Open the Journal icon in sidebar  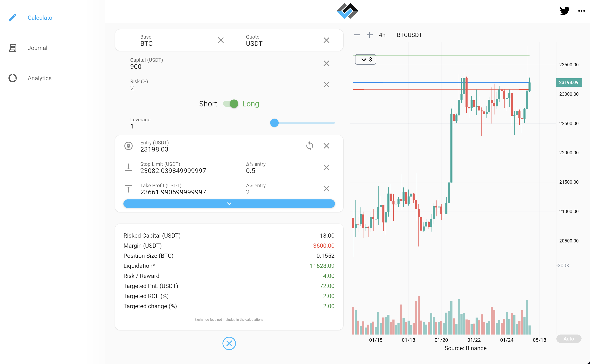[x=13, y=48]
